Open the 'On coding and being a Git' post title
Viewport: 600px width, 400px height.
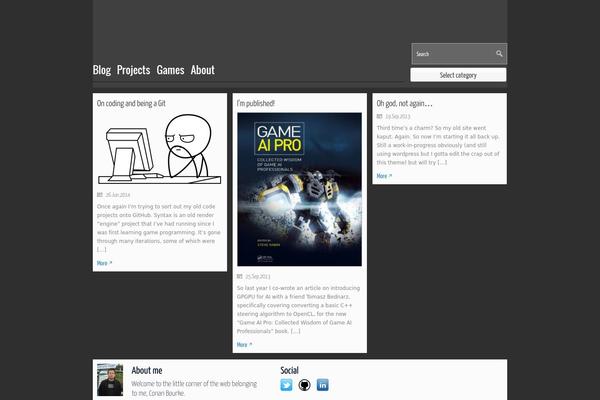[131, 103]
